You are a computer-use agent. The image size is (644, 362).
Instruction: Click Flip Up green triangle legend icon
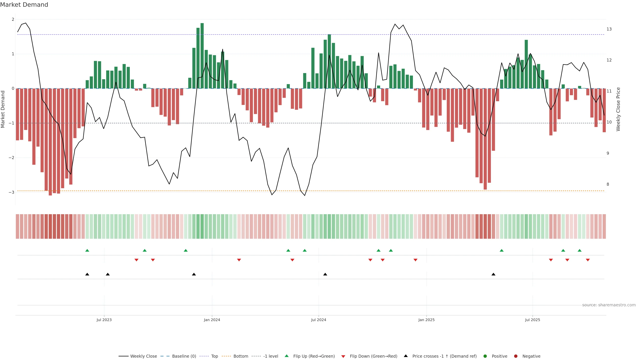(287, 356)
